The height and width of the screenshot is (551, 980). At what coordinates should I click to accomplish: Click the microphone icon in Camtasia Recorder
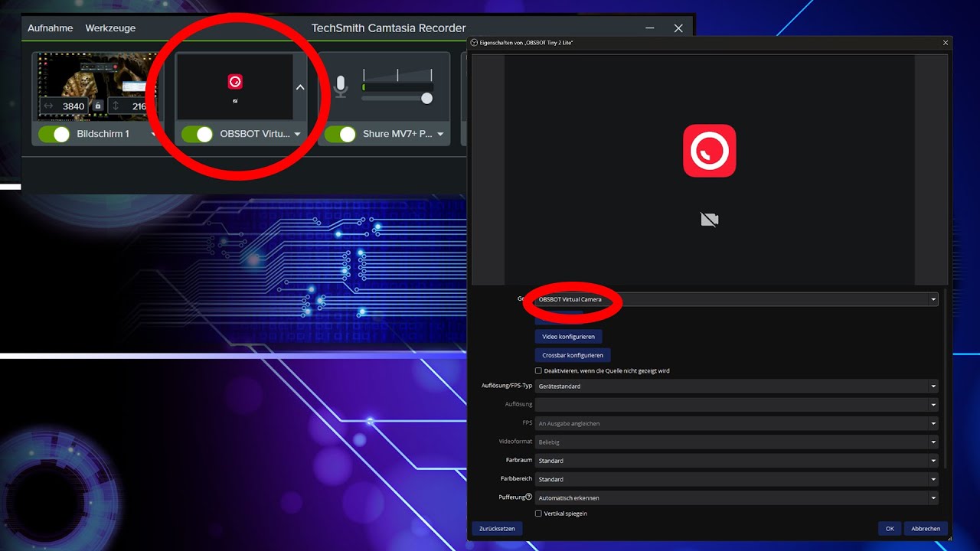point(341,86)
